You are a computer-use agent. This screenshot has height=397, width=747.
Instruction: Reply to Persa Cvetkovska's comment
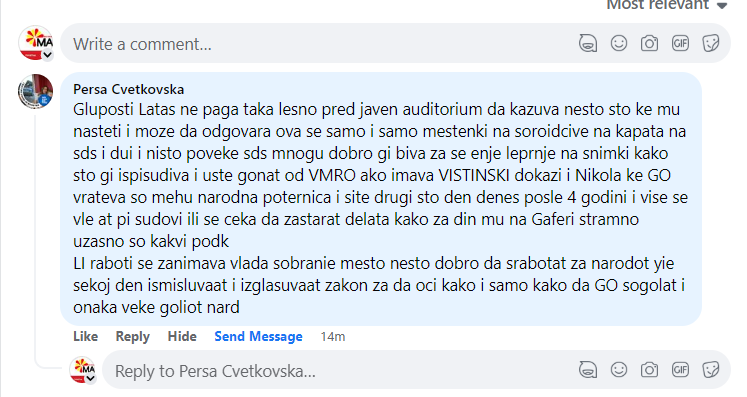(x=132, y=336)
